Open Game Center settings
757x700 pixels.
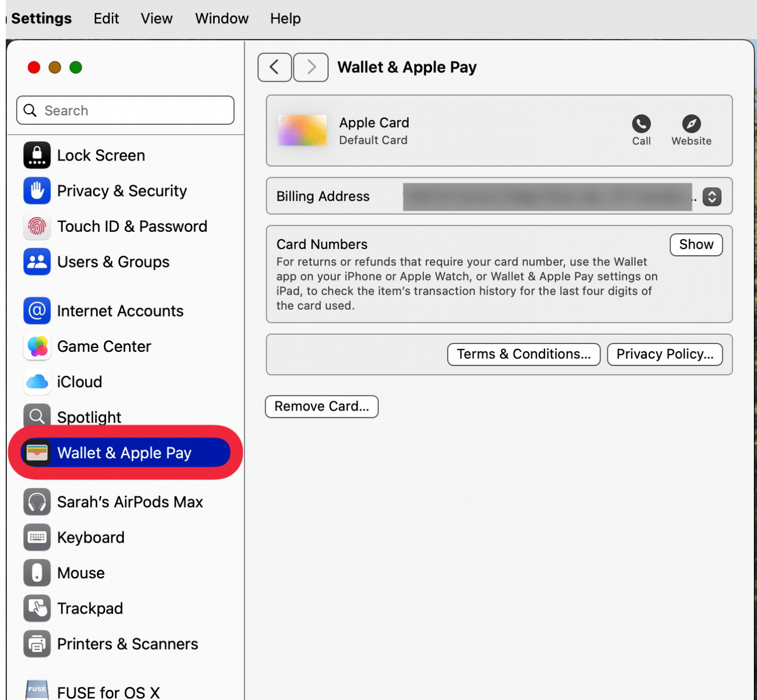(x=104, y=346)
